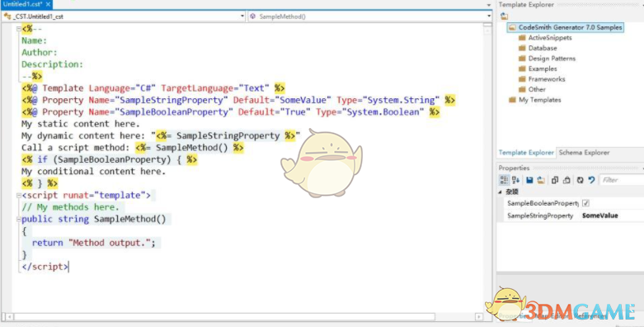Load property set with open-folder icon
This screenshot has width=644, height=327.
(x=541, y=180)
